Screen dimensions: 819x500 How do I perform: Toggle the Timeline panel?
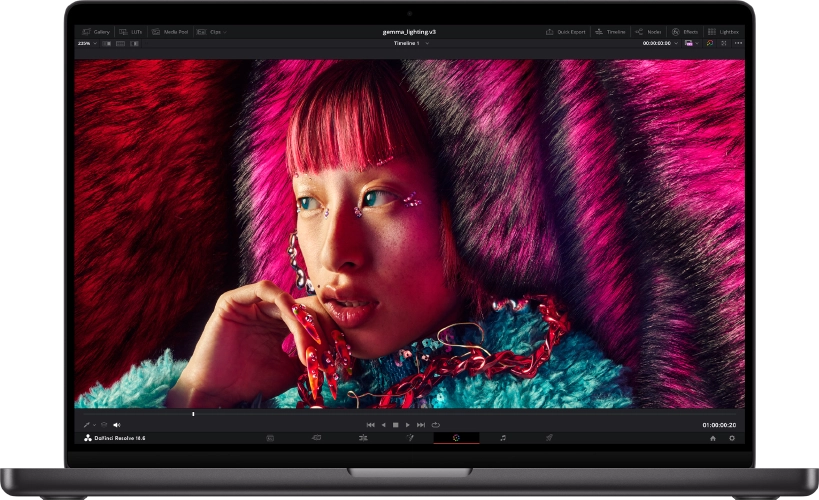coord(610,32)
